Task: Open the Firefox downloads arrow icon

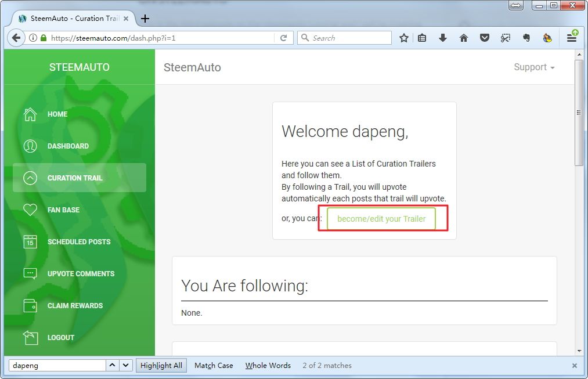Action: [443, 38]
